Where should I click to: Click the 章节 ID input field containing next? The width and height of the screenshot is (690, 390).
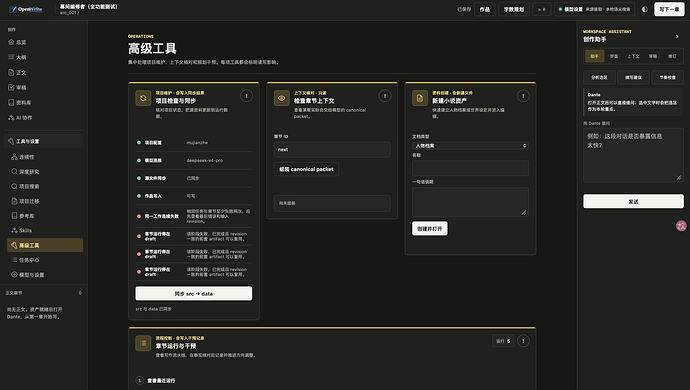click(x=332, y=150)
